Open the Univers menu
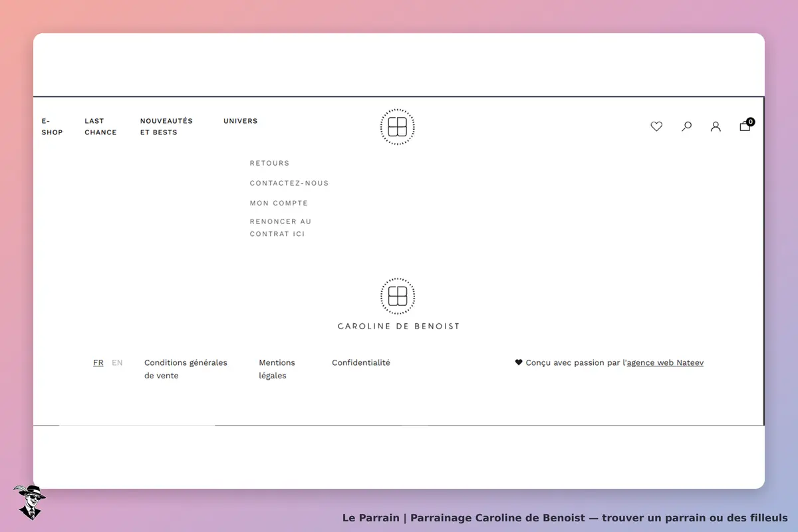Viewport: 798px width, 532px height. tap(241, 121)
